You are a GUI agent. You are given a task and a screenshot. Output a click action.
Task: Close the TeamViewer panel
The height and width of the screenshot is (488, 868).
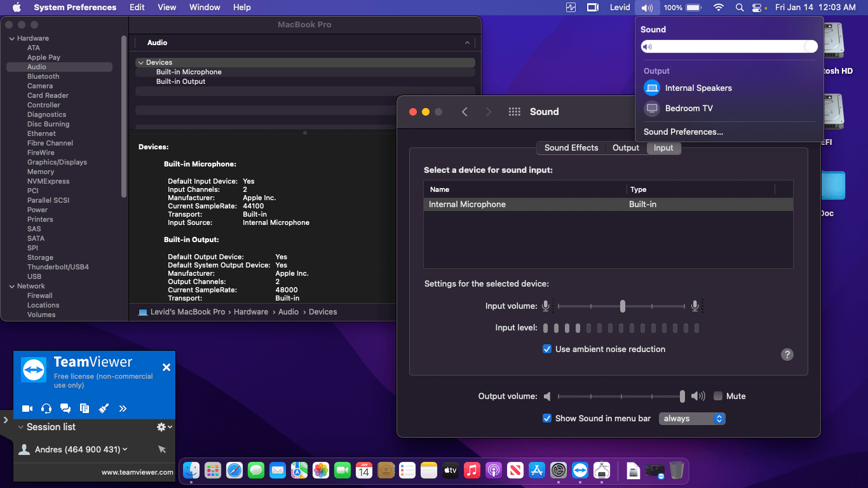(166, 367)
